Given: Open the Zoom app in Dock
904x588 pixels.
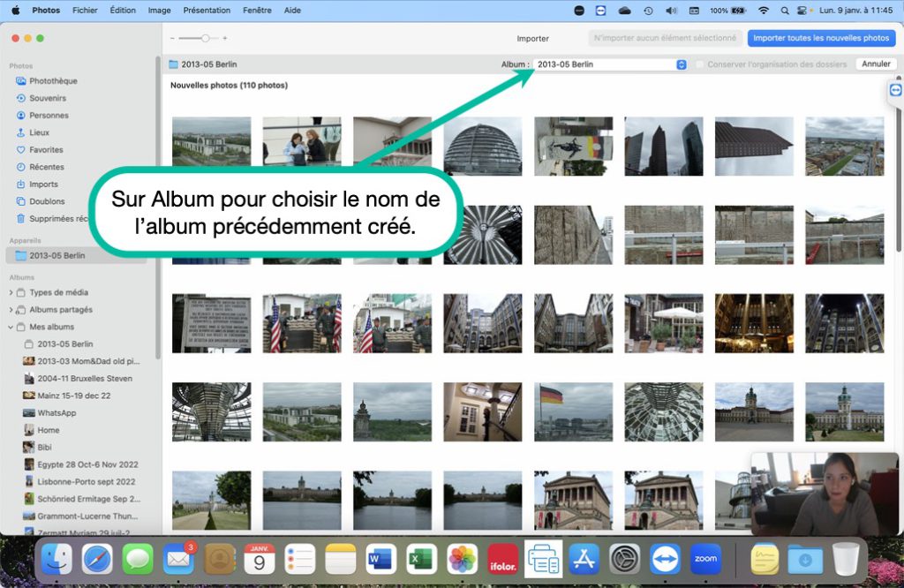Looking at the screenshot, I should click(705, 559).
